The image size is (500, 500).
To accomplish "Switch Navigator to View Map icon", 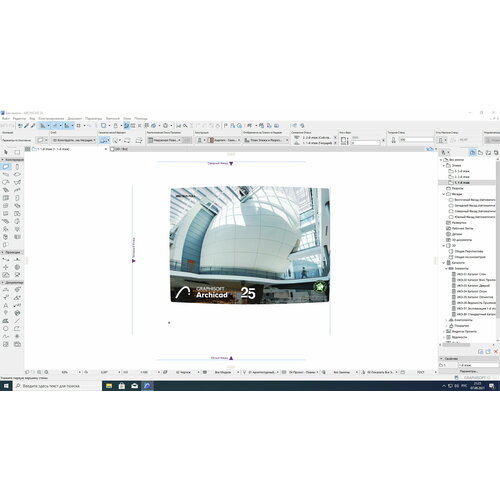I will coord(480,152).
